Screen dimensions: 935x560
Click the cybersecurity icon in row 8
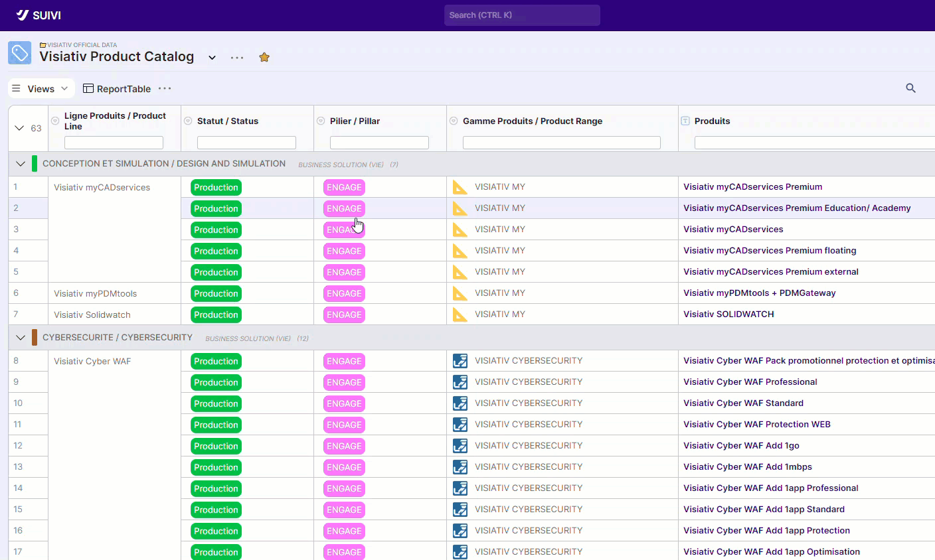(460, 361)
